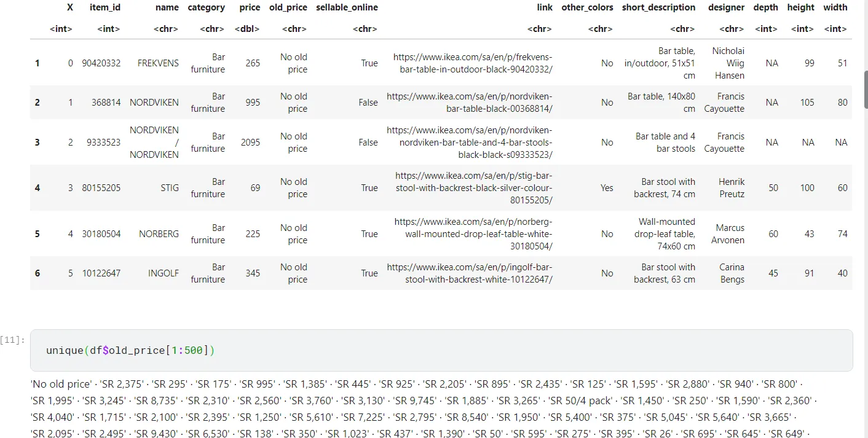868x438 pixels.
Task: Click description 'Bar table and 4 bar stools'
Action: click(666, 143)
